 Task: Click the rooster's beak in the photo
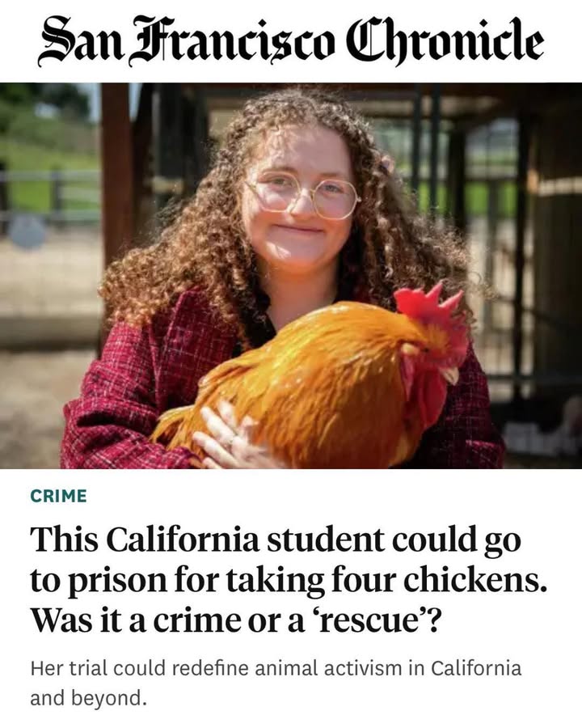[x=452, y=375]
